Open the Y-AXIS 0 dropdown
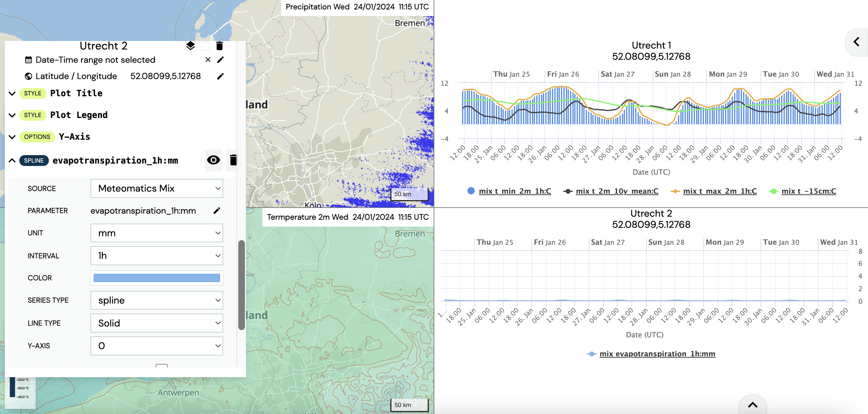 click(157, 346)
